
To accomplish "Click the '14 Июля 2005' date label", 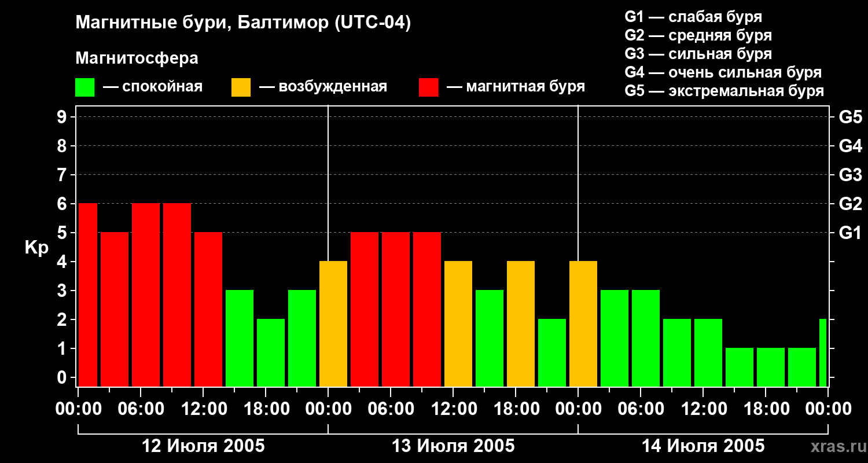I will [x=703, y=446].
